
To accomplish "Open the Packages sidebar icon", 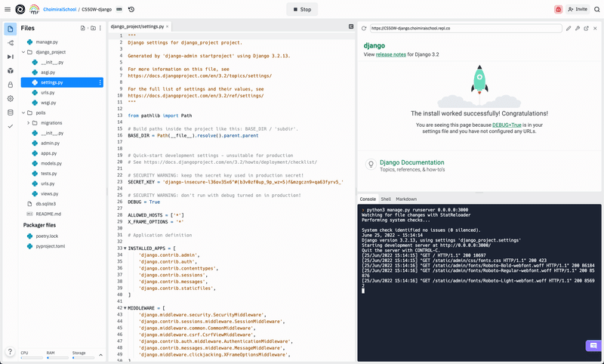I will coord(11,71).
